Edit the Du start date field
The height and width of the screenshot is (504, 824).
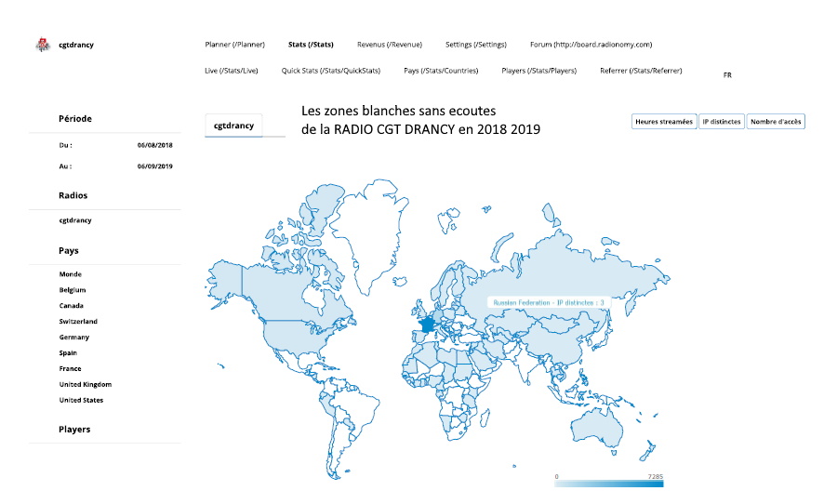coord(155,145)
